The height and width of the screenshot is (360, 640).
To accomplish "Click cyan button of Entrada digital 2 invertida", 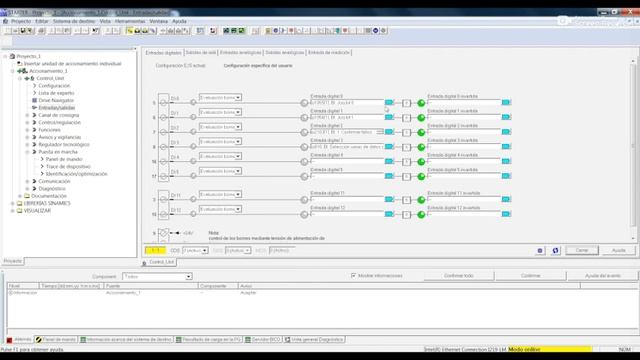I will coord(506,132).
